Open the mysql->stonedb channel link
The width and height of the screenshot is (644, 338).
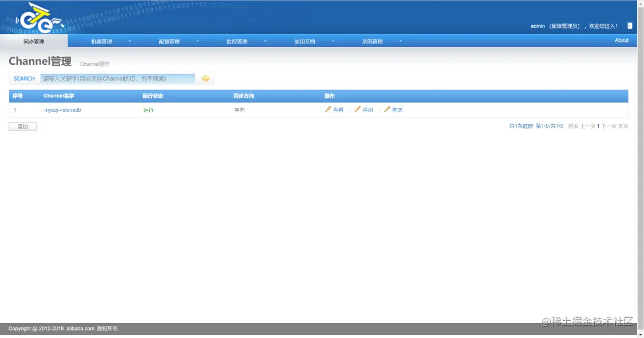click(x=62, y=110)
